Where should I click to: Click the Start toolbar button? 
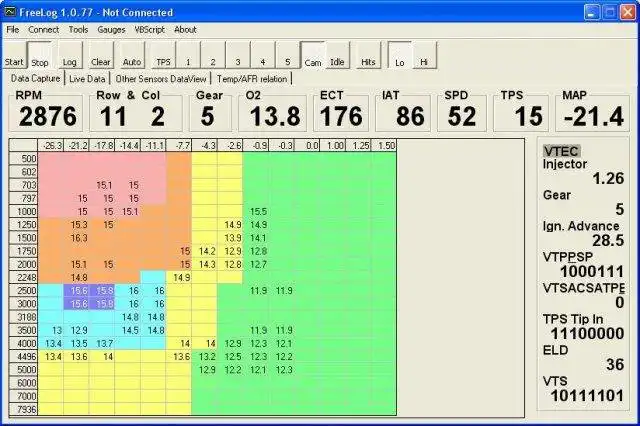14,55
